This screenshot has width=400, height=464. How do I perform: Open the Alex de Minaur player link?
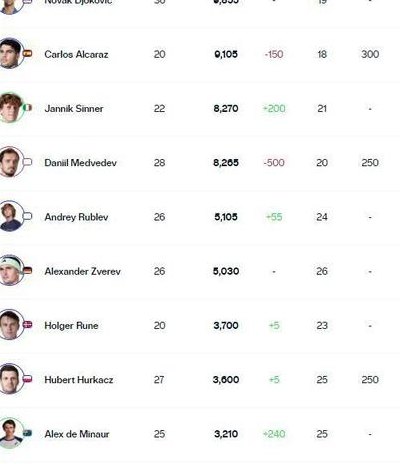(x=77, y=434)
